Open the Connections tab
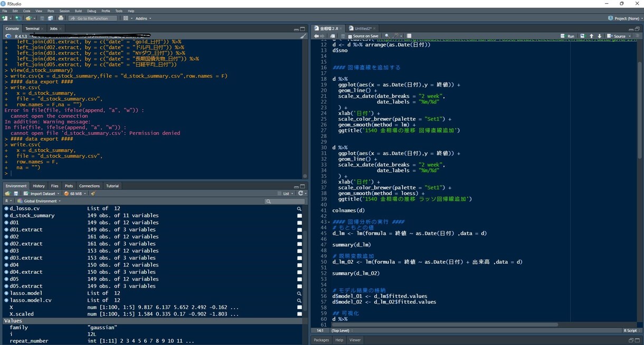 (89, 186)
